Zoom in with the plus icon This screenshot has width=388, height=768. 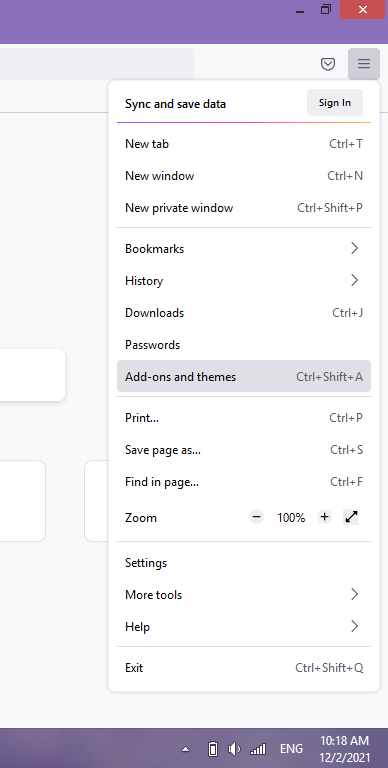pos(324,517)
